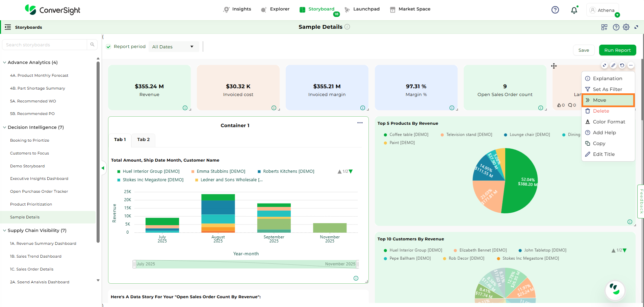644x307 pixels.
Task: Open the chatbot assistant floating icon
Action: click(x=615, y=290)
